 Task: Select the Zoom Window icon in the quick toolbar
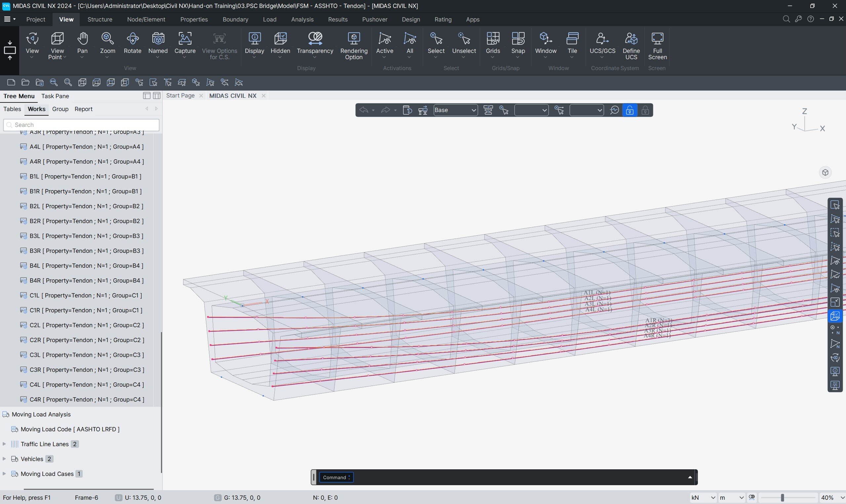[67, 82]
